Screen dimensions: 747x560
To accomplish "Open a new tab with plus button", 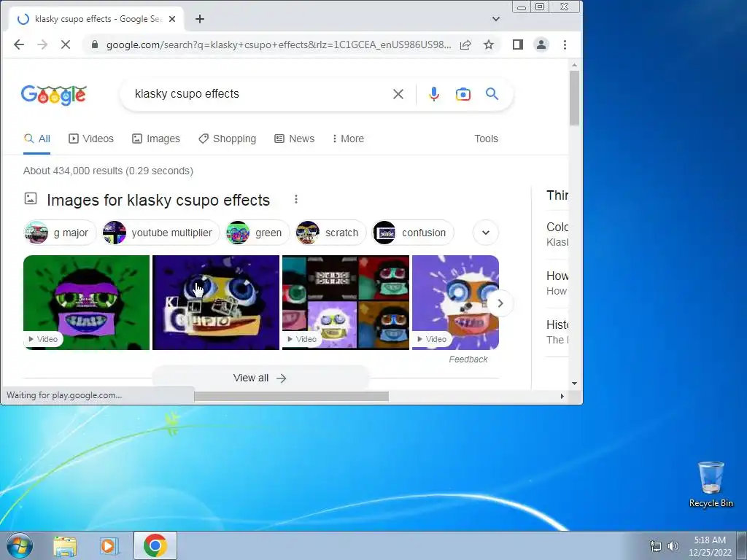I will [x=200, y=19].
